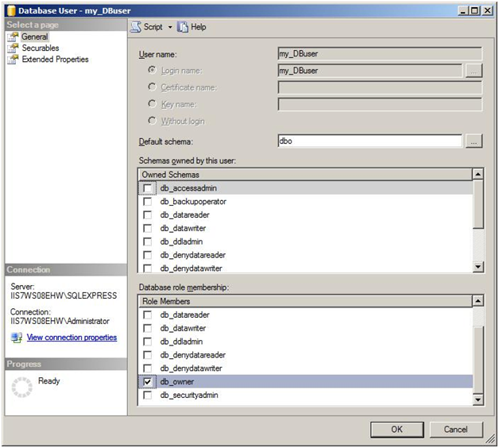Viewport: 499px width, 448px height.
Task: Select the Certificate name radio button
Action: tap(152, 87)
